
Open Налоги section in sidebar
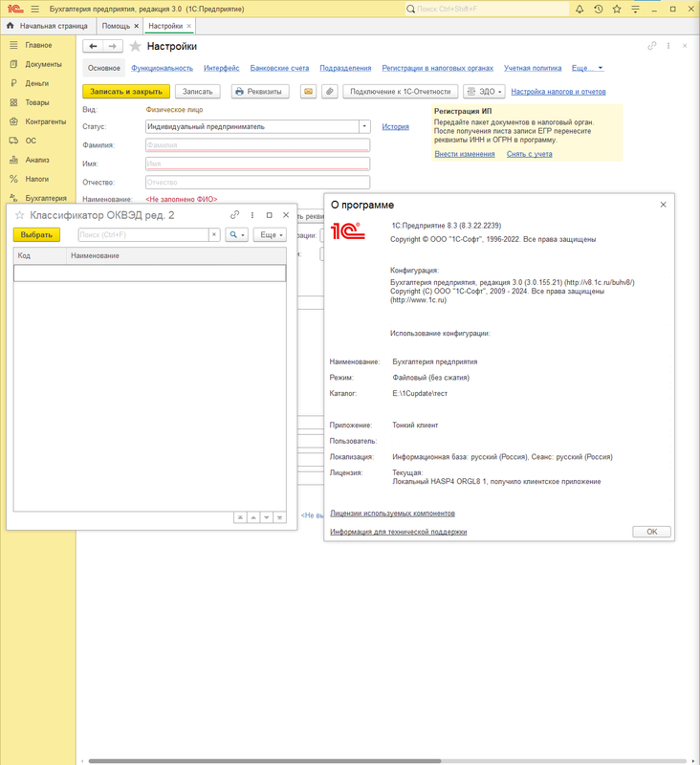[x=36, y=179]
